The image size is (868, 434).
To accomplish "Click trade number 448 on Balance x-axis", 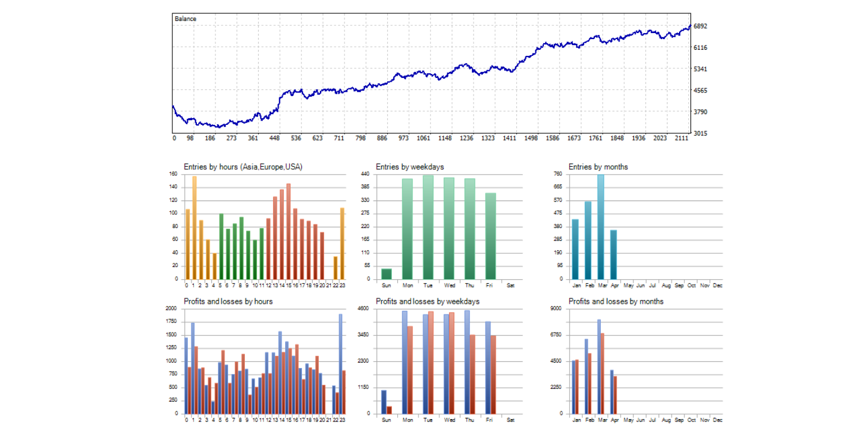I will click(275, 138).
